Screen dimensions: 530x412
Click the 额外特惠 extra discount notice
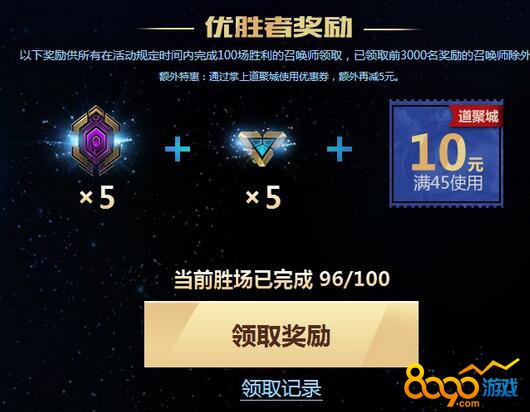coord(279,77)
